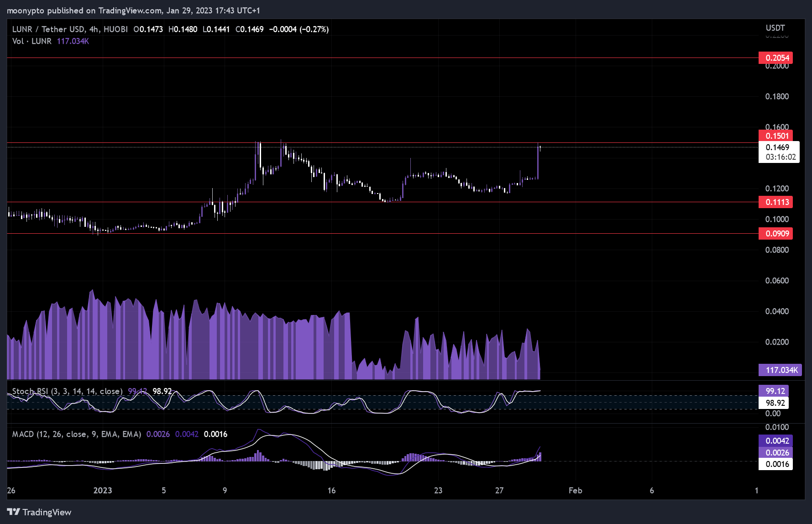
Task: Click the 9 date label on time axis
Action: [225, 490]
